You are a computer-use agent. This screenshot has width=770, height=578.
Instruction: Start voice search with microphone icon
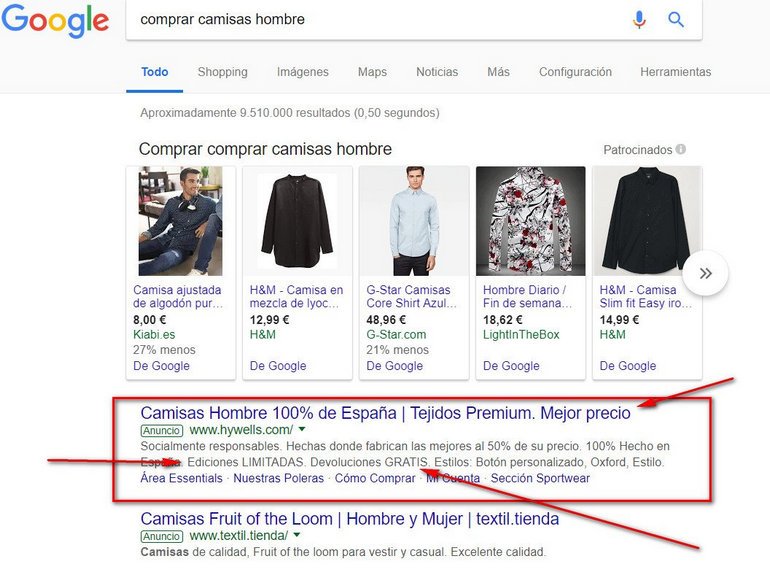639,20
